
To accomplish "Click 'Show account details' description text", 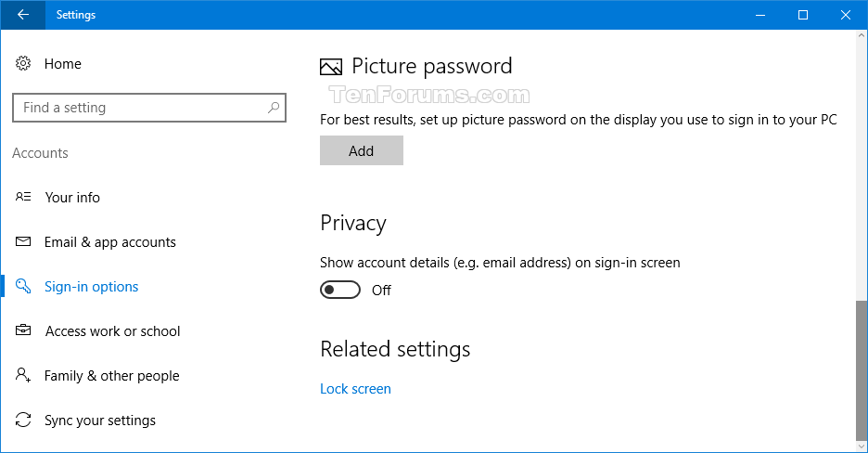I will (x=500, y=263).
